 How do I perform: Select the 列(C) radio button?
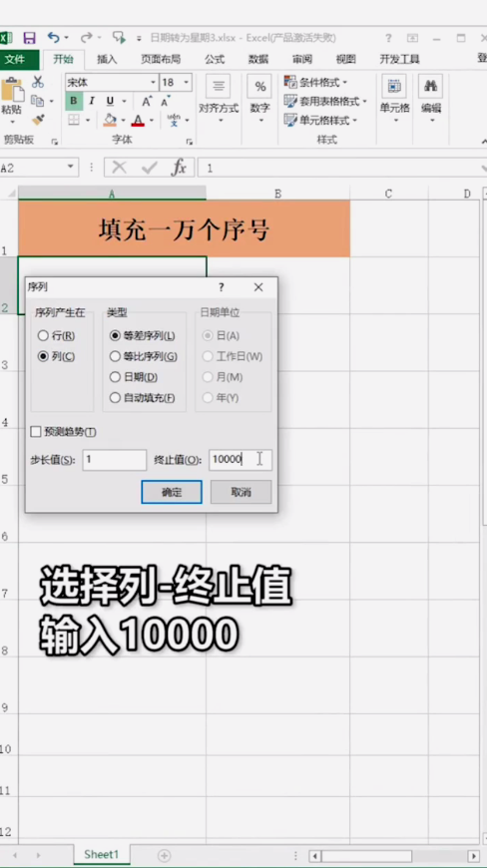pos(43,356)
